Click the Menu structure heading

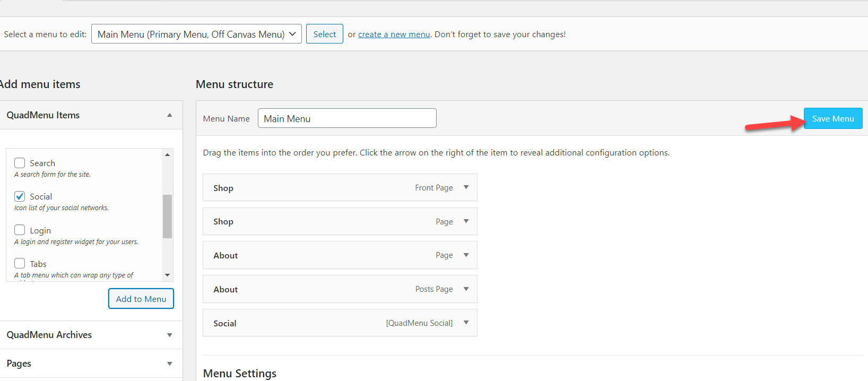coord(235,84)
